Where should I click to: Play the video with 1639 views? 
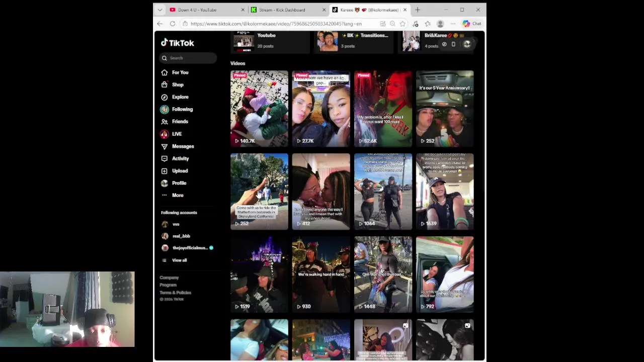pyautogui.click(x=445, y=192)
